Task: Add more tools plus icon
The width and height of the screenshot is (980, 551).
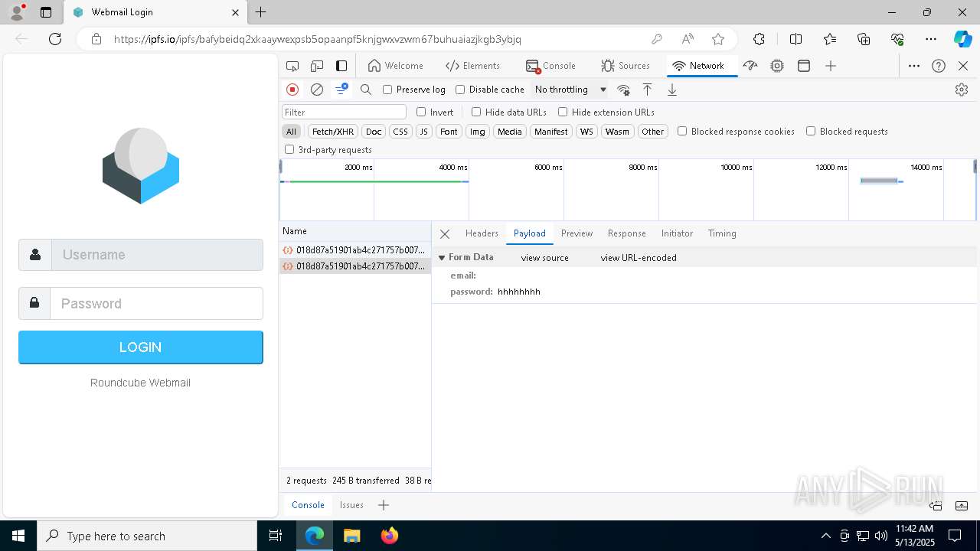Action: coord(831,66)
